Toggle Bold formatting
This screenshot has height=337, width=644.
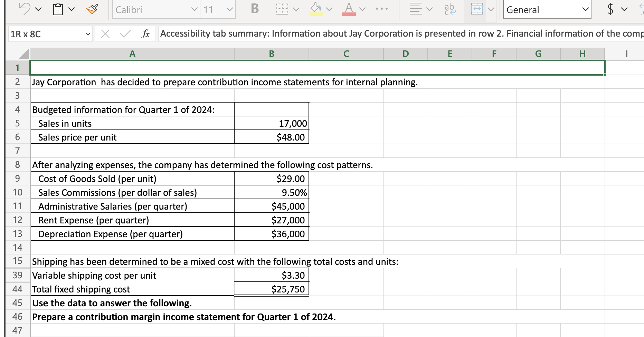coord(255,9)
